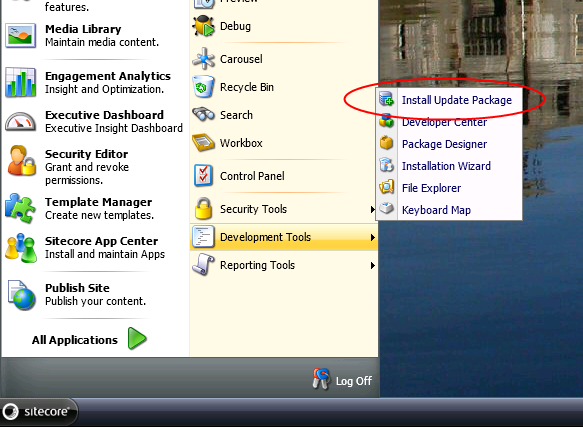The image size is (583, 427).
Task: Click 'Executive Insight Dashboard' description text
Action: [114, 128]
